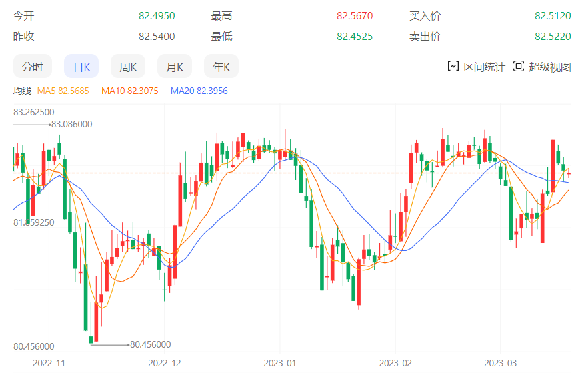Screen dimensions: 588x389
Task: Click the 均线 indicator label
Action: [x=22, y=91]
